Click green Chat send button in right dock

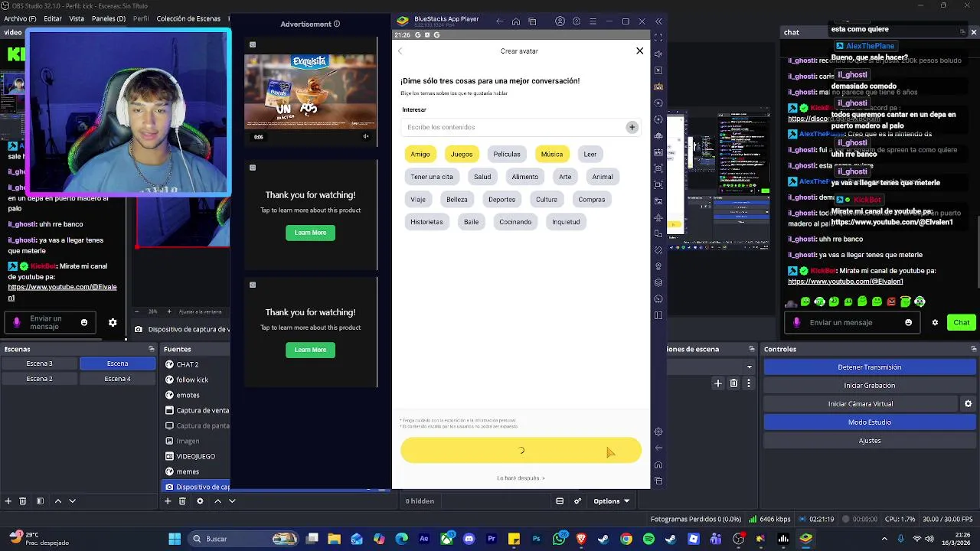point(961,323)
